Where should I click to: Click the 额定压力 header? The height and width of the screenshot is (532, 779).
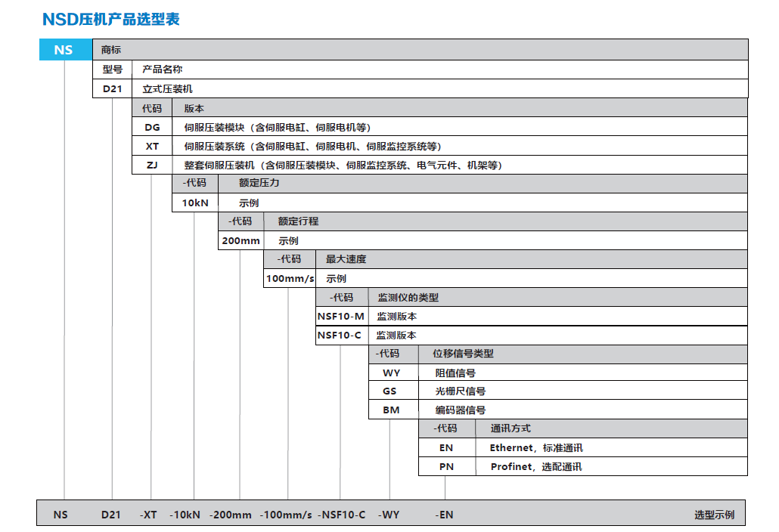pyautogui.click(x=259, y=183)
